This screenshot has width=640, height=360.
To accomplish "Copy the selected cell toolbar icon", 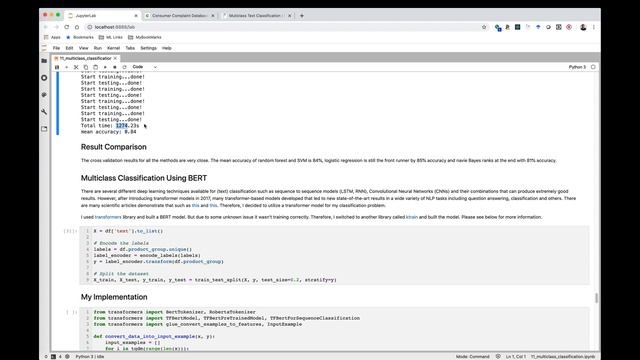I will coord(86,67).
